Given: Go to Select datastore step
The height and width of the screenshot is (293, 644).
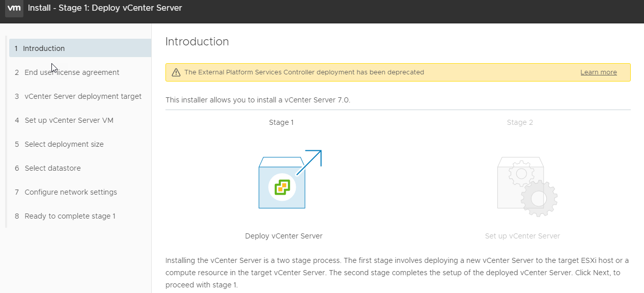Looking at the screenshot, I should click(52, 168).
